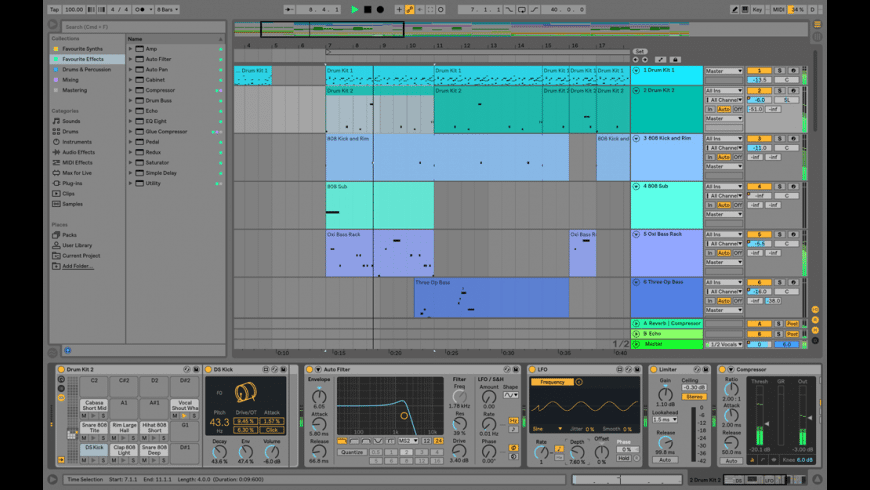
Task: Select Audio Effects category in browser
Action: (x=78, y=152)
